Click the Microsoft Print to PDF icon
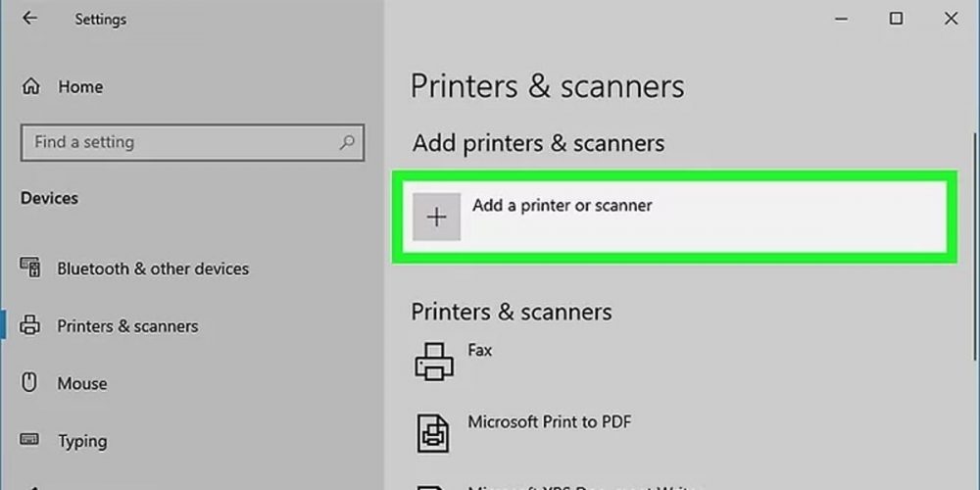This screenshot has height=490, width=980. (x=434, y=432)
